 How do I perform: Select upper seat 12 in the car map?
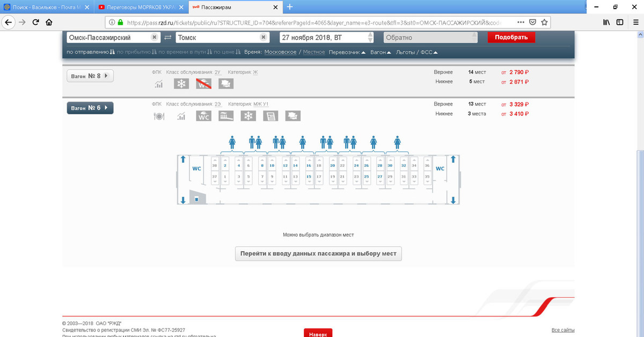tap(285, 164)
